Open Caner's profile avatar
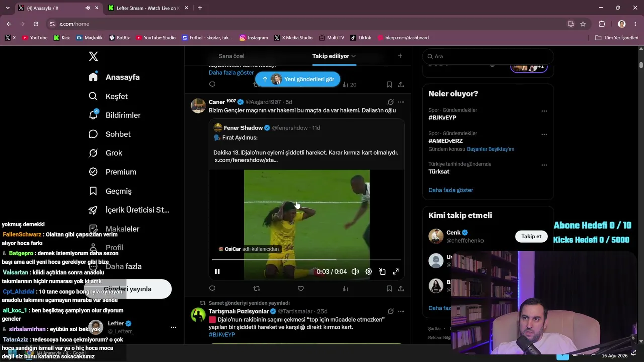Image resolution: width=644 pixels, height=362 pixels. (198, 106)
